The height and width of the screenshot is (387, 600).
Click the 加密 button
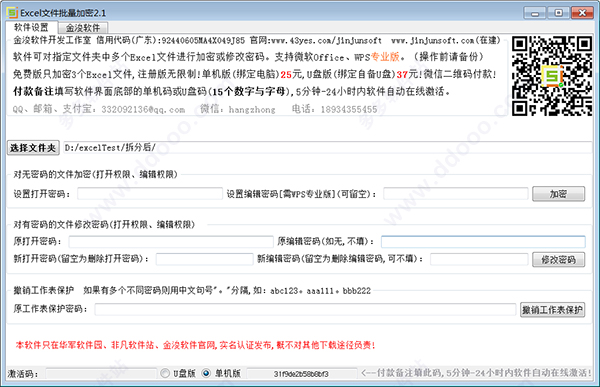tap(558, 194)
